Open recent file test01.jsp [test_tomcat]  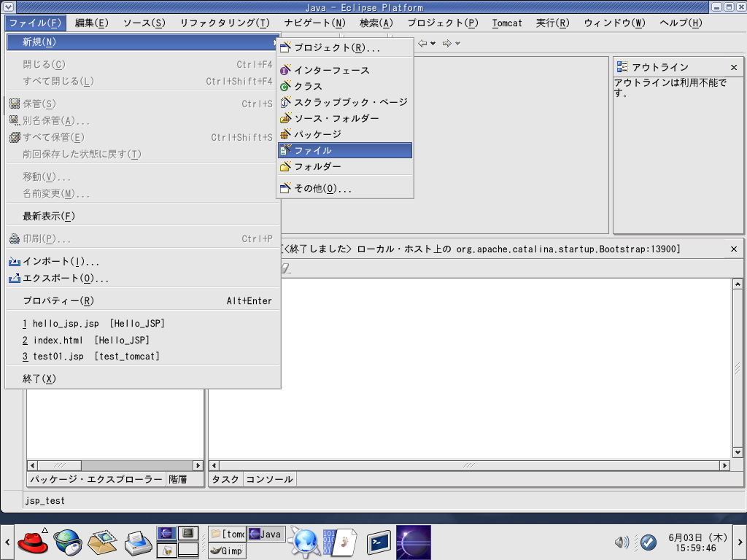143,357
